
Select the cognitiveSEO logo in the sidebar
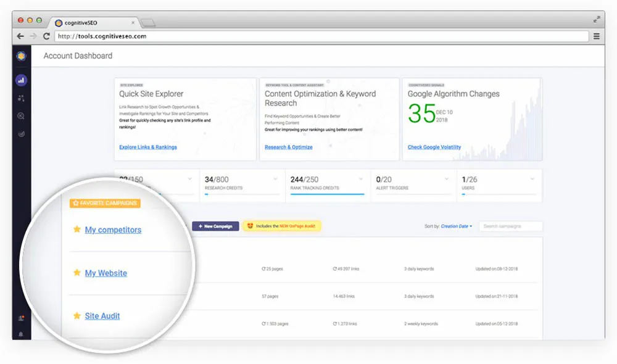[22, 56]
